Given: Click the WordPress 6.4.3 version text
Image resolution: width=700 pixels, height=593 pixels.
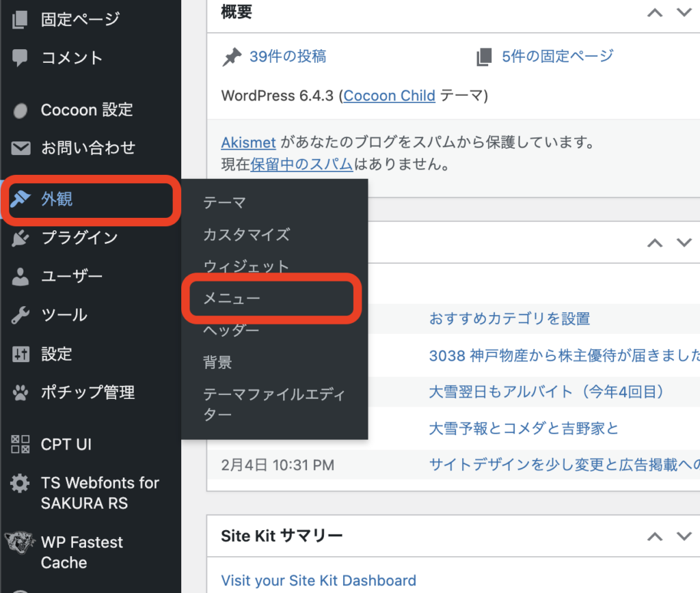Looking at the screenshot, I should 278,96.
